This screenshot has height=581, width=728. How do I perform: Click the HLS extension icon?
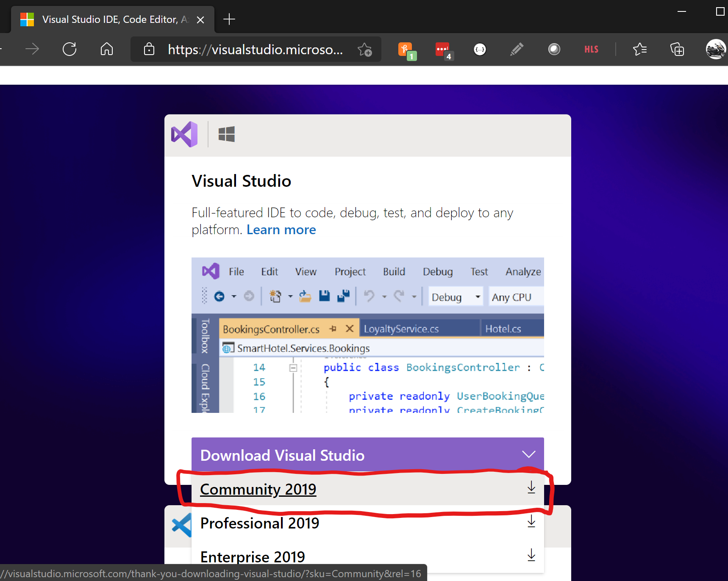(x=591, y=50)
